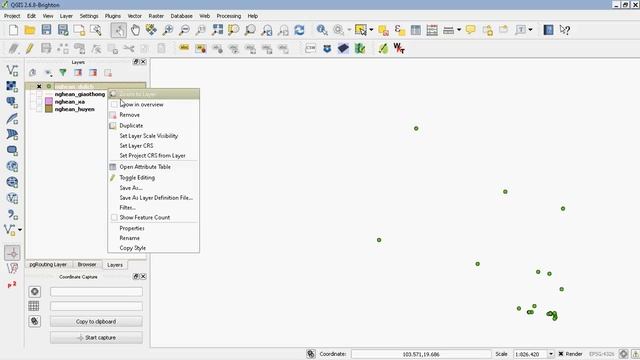This screenshot has height=360, width=640.
Task: Select the Identify Features tool
Action: 322,30
